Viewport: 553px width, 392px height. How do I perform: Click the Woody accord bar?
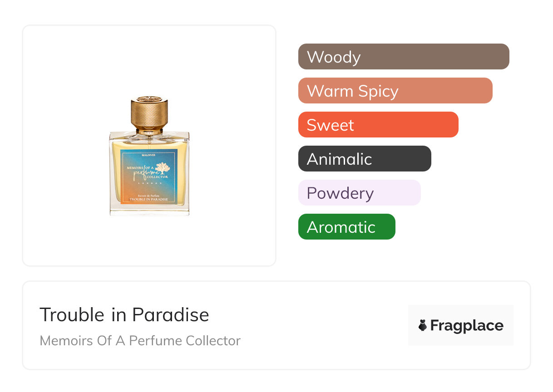click(x=403, y=57)
